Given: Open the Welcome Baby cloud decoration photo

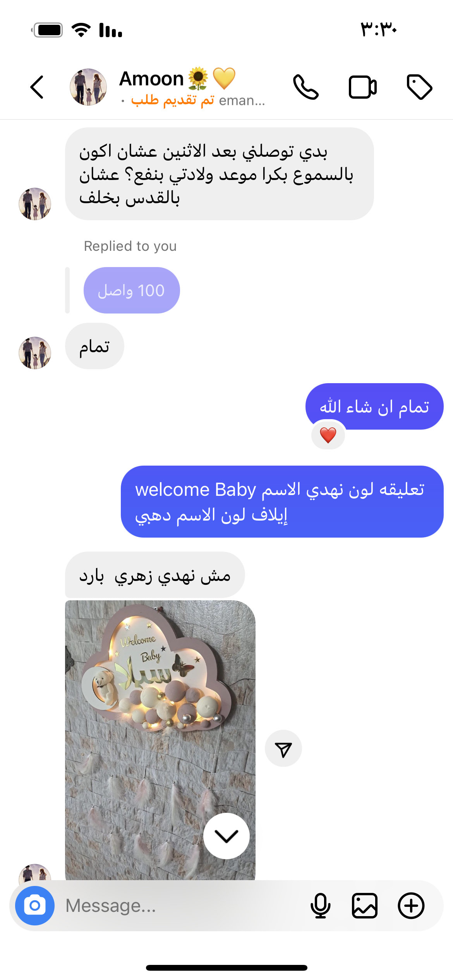Looking at the screenshot, I should (160, 740).
